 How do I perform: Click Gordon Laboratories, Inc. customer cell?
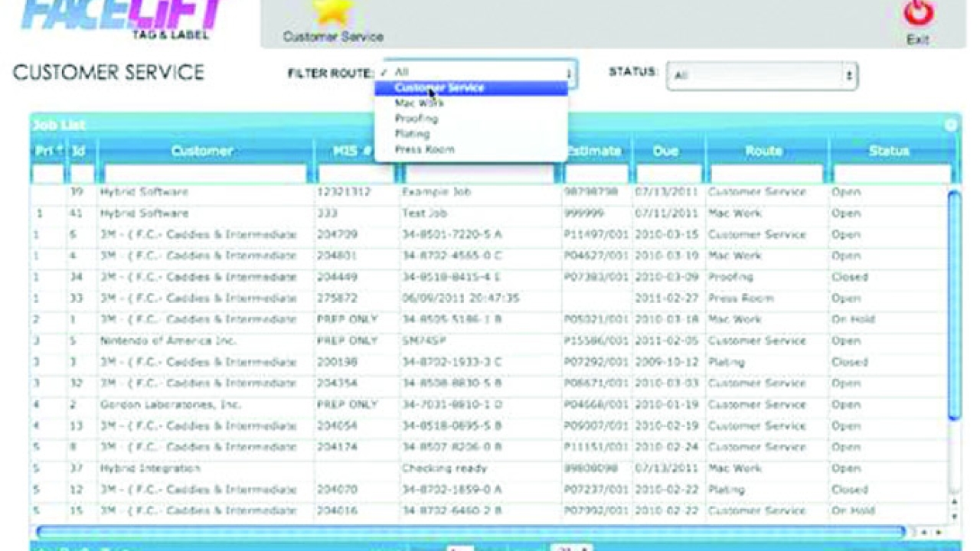(170, 404)
